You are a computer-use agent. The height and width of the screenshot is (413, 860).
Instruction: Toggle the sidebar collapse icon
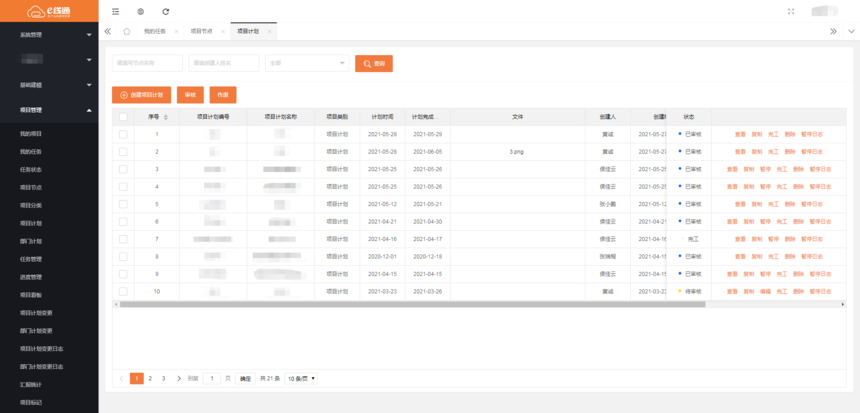tap(116, 11)
